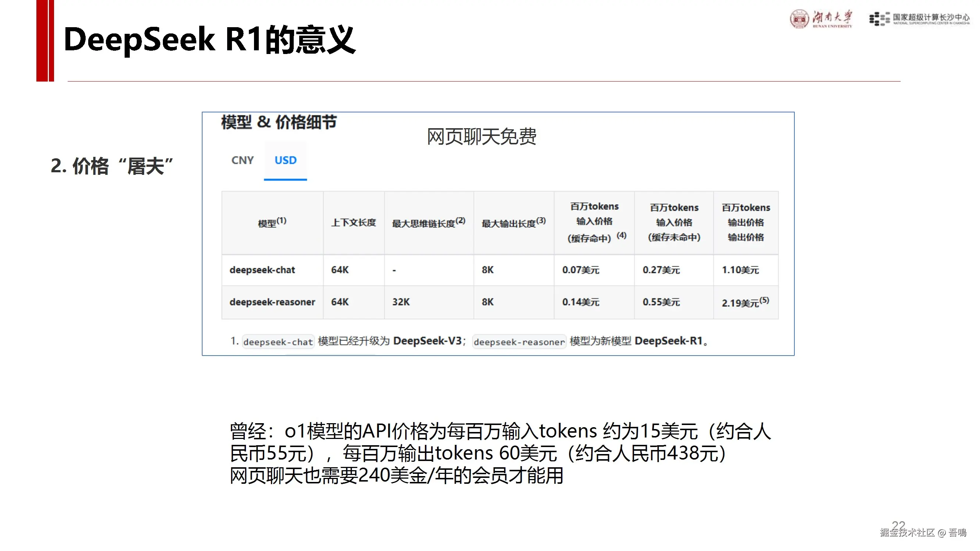Select the USD currency tab

pyautogui.click(x=285, y=161)
